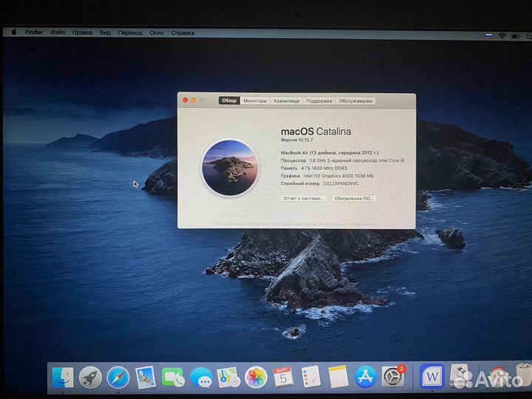Select the Обзор tab
Image resolution: width=532 pixels, height=399 pixels.
pyautogui.click(x=229, y=100)
